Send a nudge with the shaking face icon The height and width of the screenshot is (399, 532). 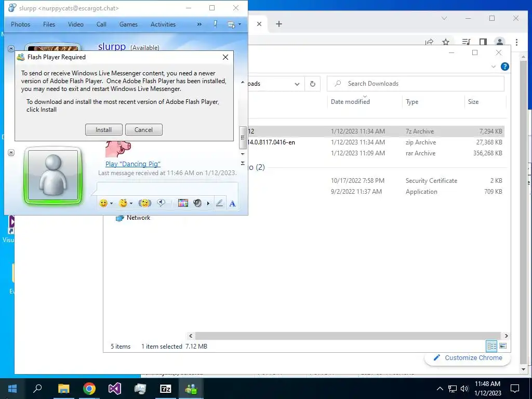[145, 203]
